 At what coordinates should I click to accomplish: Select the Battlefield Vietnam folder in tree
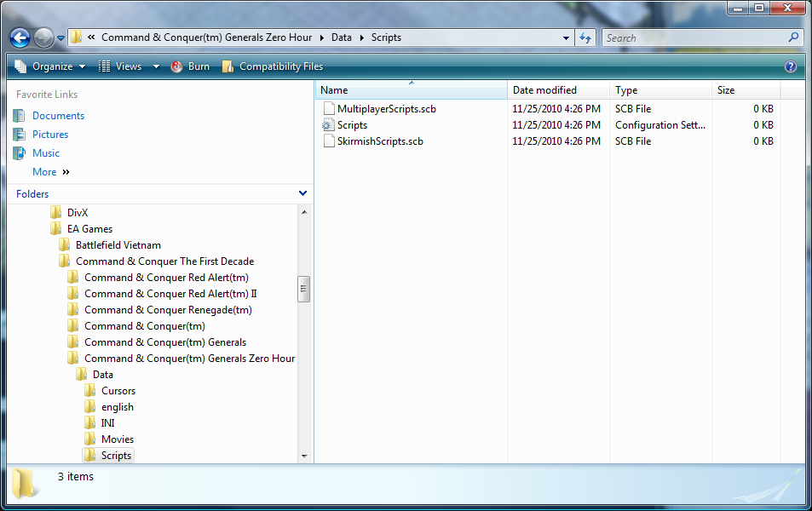pyautogui.click(x=118, y=245)
